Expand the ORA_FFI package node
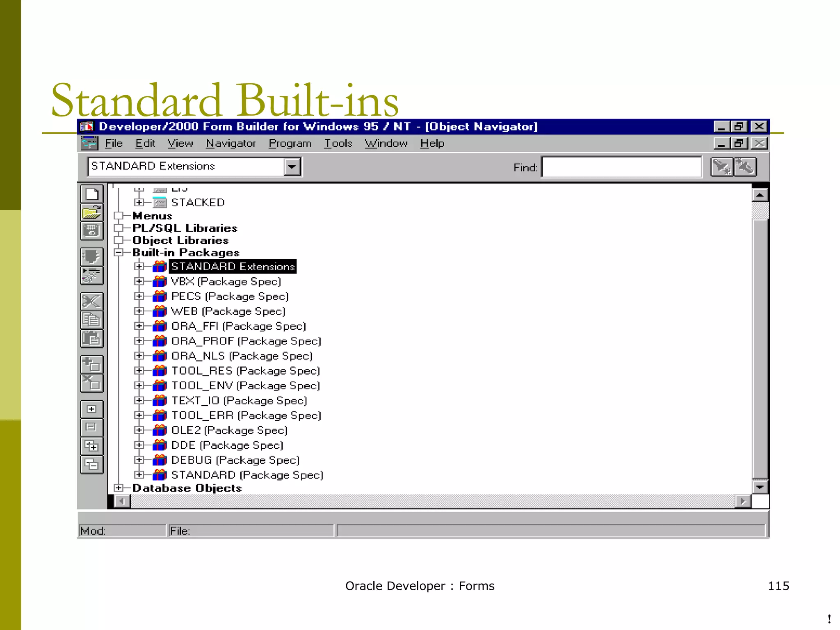This screenshot has height=630, width=840. pyautogui.click(x=139, y=326)
